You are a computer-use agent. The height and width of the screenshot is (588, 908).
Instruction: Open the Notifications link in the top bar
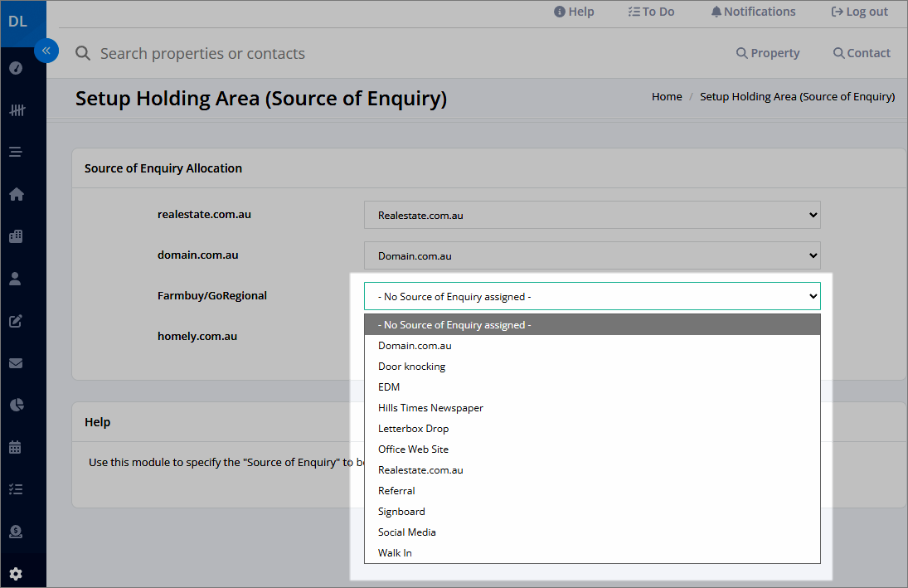click(x=754, y=12)
